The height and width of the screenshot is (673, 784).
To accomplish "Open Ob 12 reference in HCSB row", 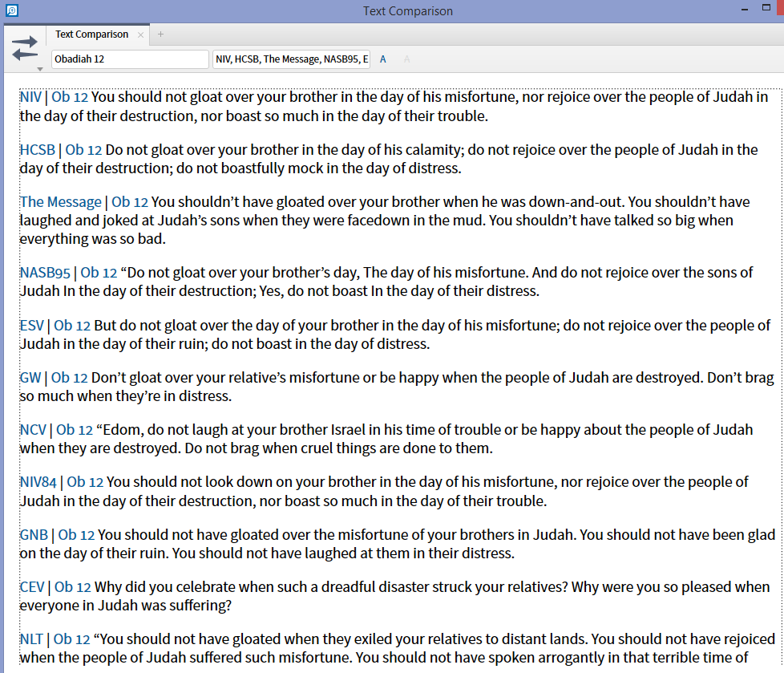I will point(83,150).
